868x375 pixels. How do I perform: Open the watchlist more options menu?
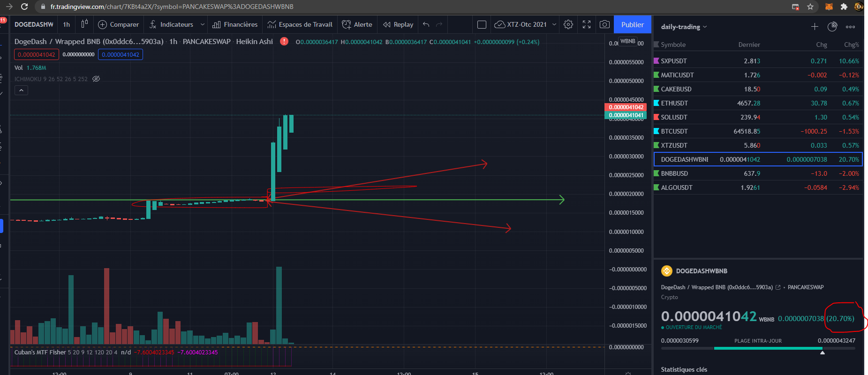coord(850,27)
